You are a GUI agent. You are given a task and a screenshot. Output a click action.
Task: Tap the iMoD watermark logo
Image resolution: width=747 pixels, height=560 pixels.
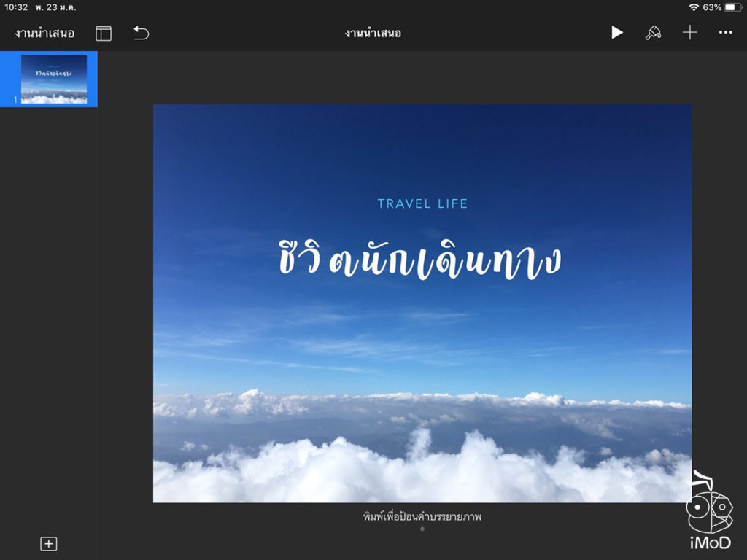tap(710, 510)
